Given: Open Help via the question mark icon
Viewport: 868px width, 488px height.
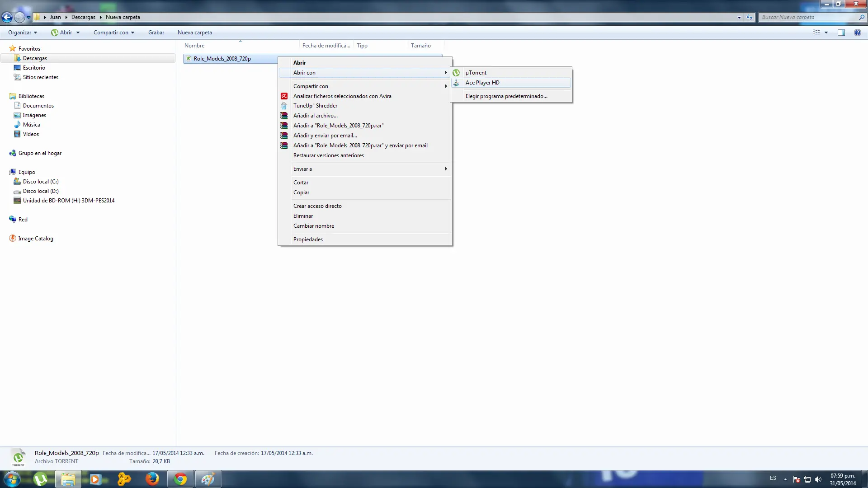Looking at the screenshot, I should point(858,33).
